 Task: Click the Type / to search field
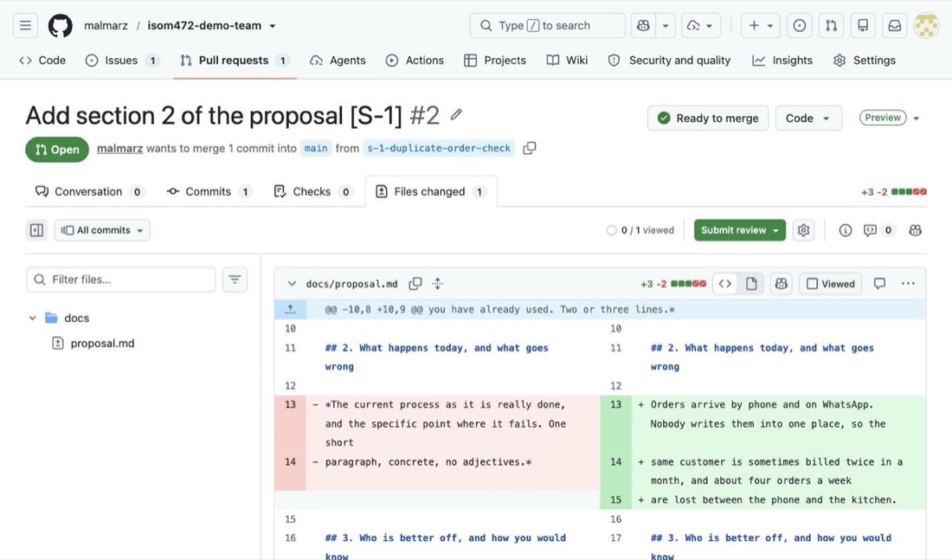548,25
